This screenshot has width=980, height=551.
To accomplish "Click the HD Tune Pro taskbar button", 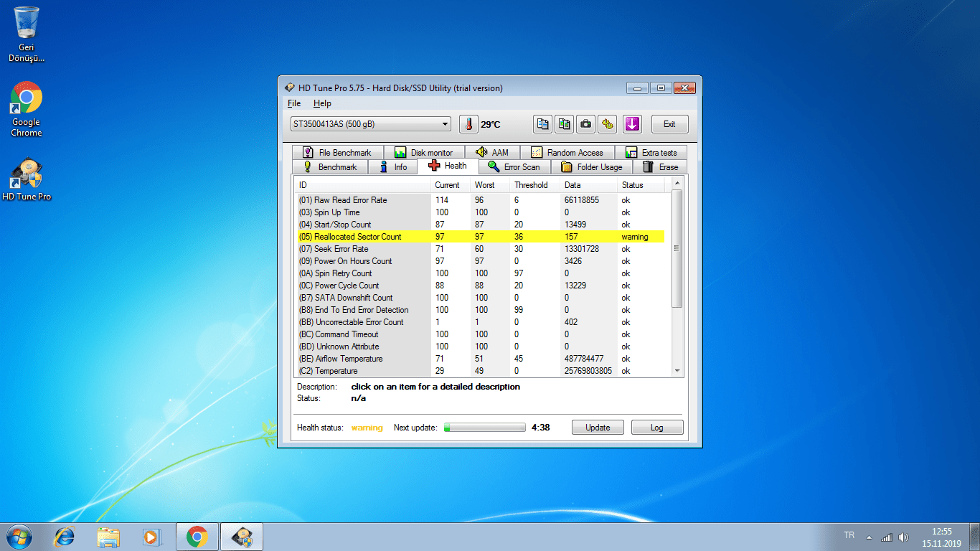I will tap(242, 537).
